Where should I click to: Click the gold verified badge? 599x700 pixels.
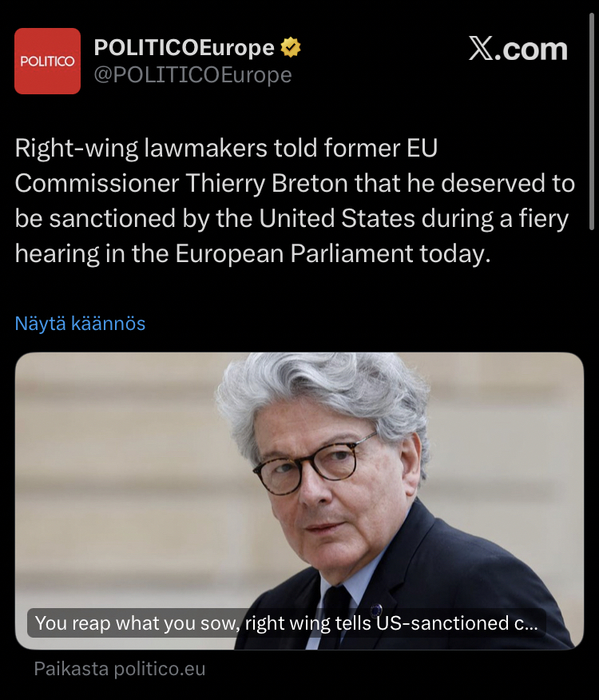[x=291, y=47]
